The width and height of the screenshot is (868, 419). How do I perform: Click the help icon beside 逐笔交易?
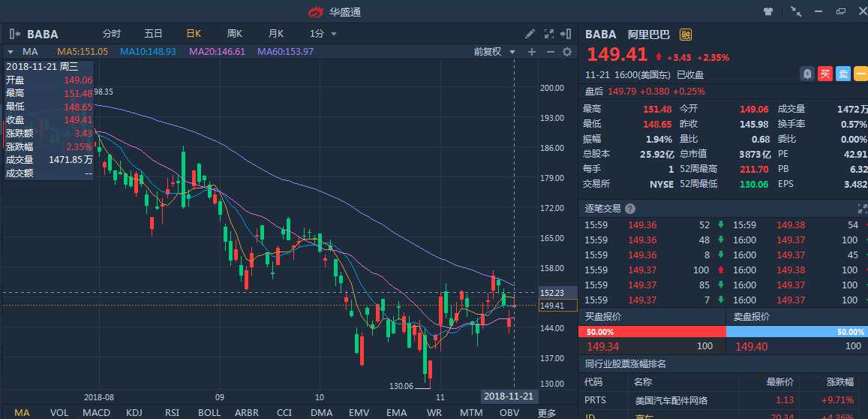tap(630, 209)
